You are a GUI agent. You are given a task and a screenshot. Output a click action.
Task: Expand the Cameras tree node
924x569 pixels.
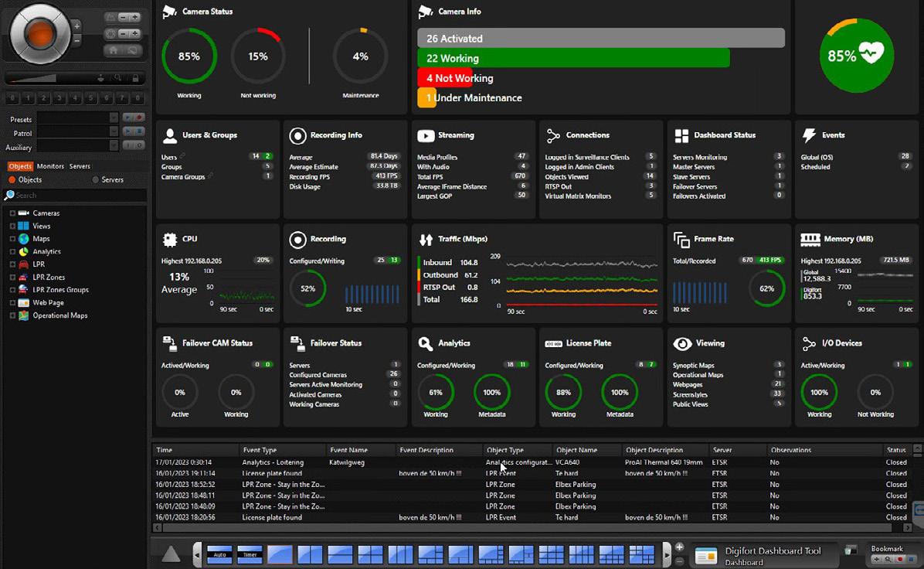point(12,213)
